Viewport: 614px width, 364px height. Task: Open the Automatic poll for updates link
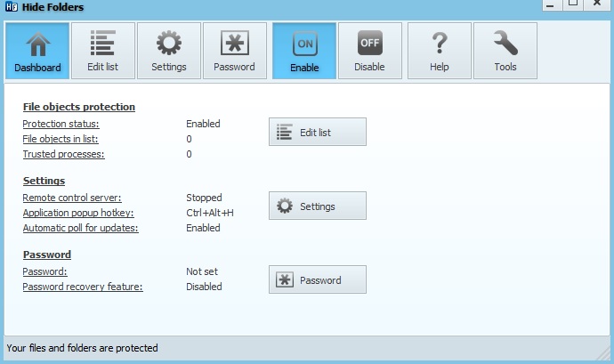(x=80, y=228)
